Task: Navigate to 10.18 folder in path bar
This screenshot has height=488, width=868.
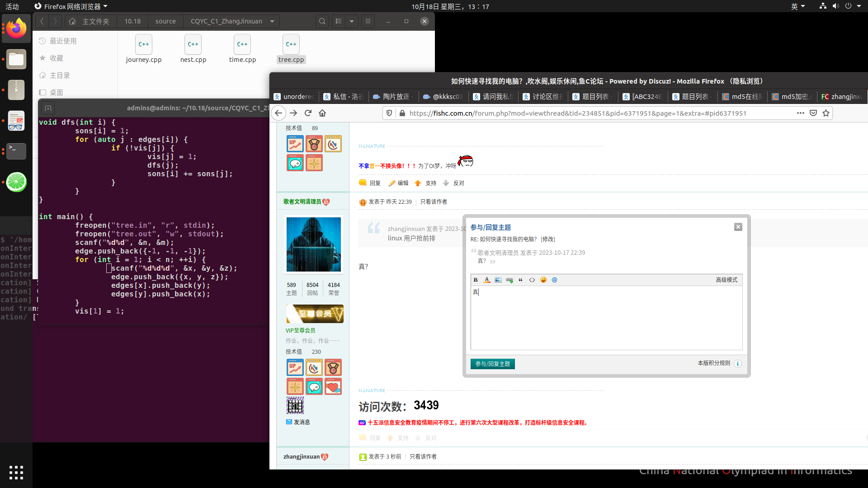Action: [132, 21]
